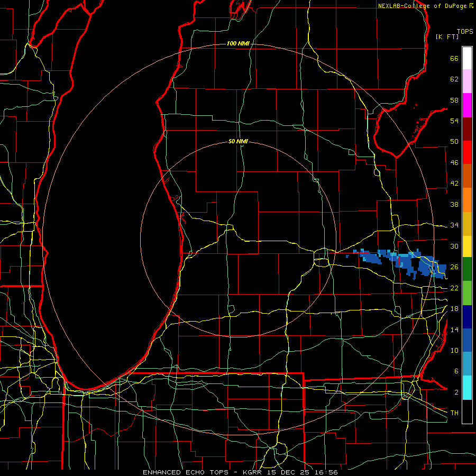Image resolution: width=476 pixels, height=476 pixels.
Task: Pick the 10 legend value
Action: pos(454,350)
